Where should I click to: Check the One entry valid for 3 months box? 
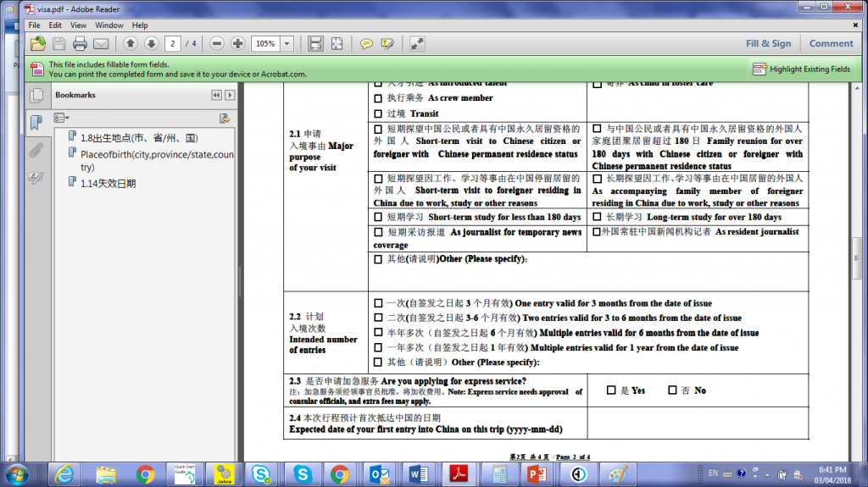pyautogui.click(x=378, y=302)
